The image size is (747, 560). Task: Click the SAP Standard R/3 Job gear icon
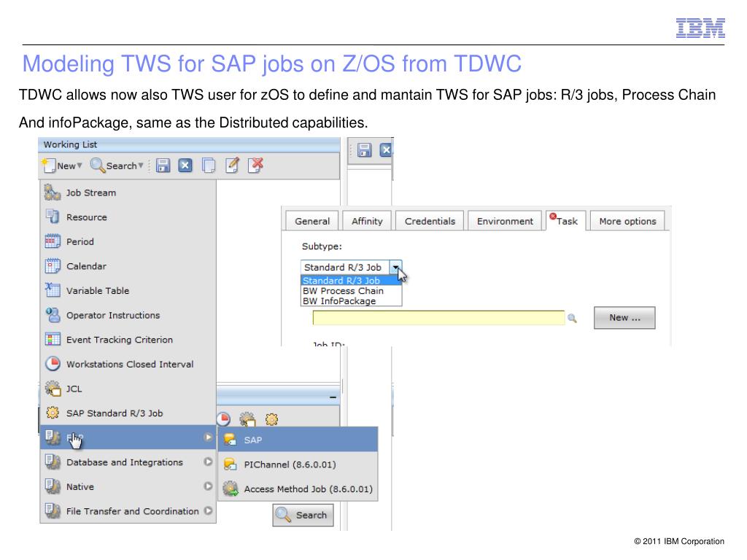[53, 413]
